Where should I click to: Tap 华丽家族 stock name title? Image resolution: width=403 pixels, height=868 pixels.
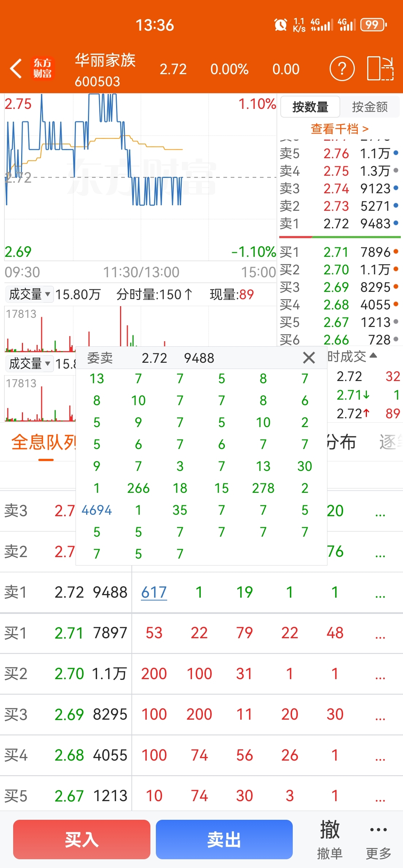[105, 60]
